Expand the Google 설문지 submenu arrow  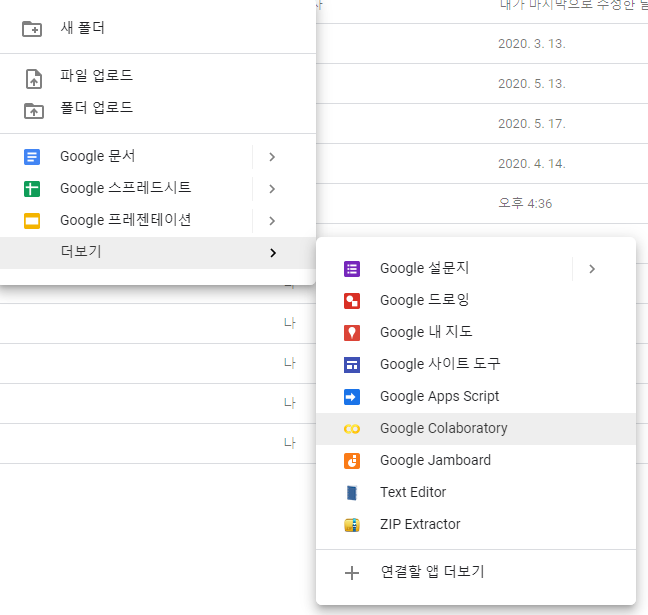(592, 269)
